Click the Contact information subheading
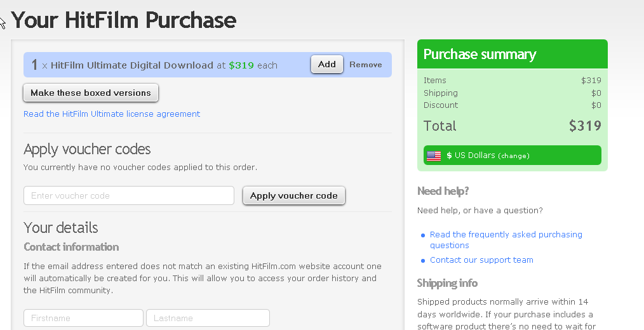The height and width of the screenshot is (330, 644). tap(71, 247)
